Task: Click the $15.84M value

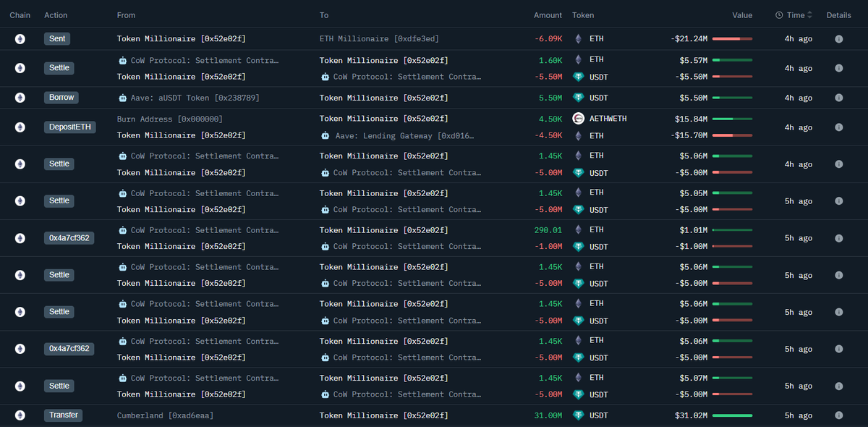Action: [x=692, y=119]
